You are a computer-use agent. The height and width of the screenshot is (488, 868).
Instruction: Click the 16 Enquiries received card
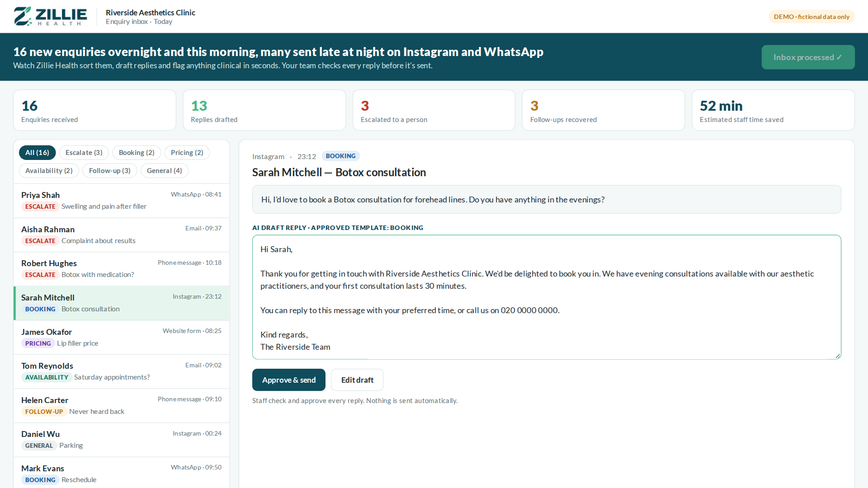coord(94,110)
